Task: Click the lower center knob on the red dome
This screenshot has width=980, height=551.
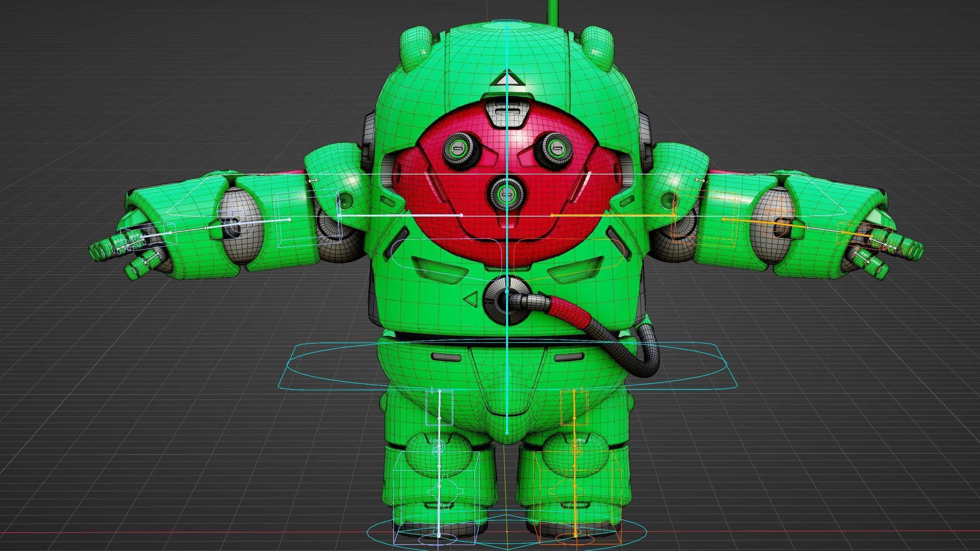Action: (x=507, y=194)
